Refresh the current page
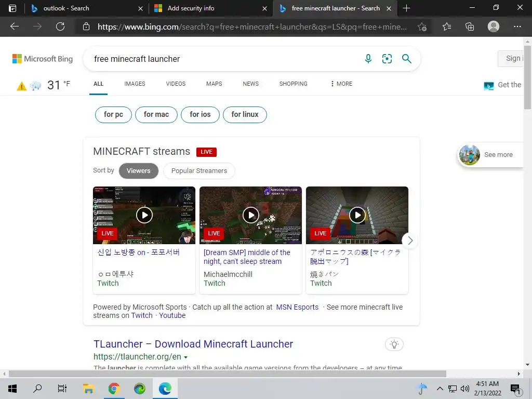Image resolution: width=532 pixels, height=399 pixels. (x=60, y=26)
